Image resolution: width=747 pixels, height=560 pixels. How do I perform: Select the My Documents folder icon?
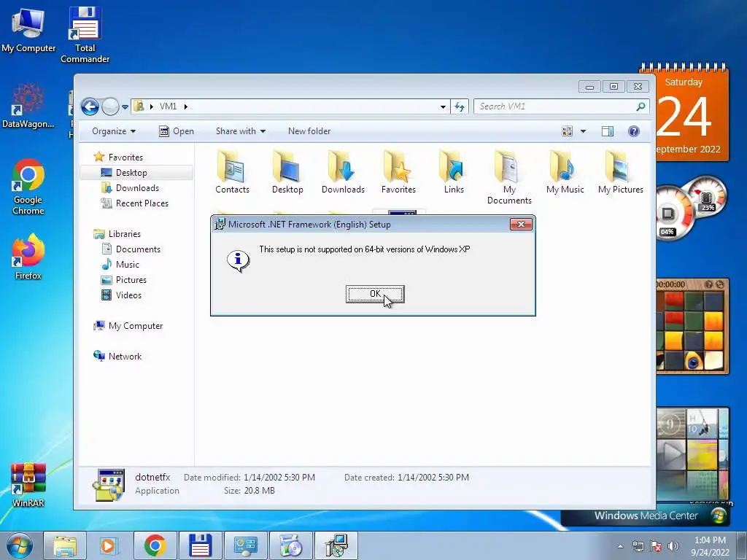509,177
